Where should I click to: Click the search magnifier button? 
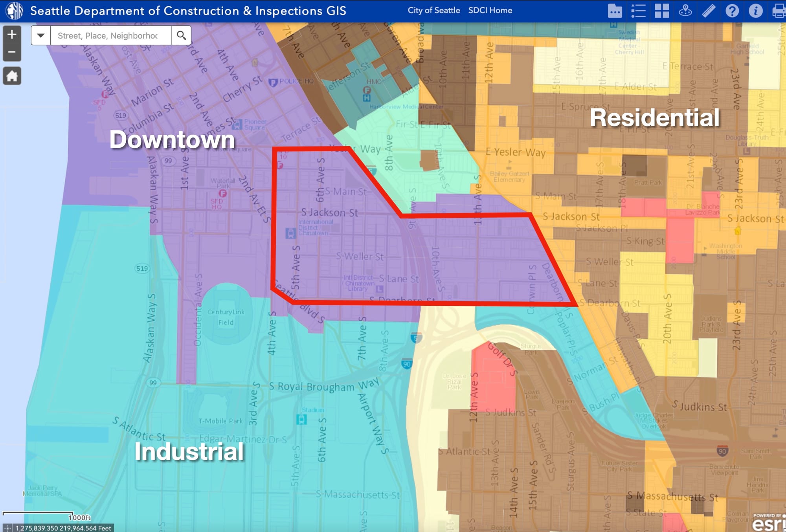pyautogui.click(x=181, y=35)
